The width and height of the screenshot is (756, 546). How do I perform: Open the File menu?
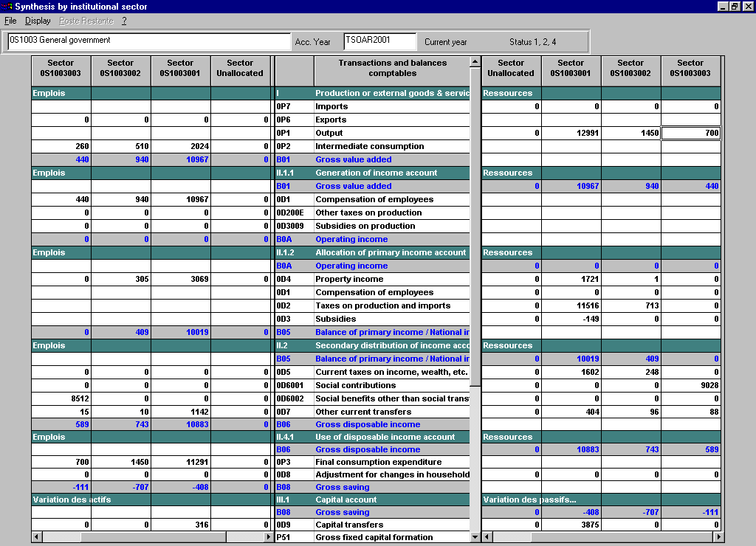tap(10, 21)
